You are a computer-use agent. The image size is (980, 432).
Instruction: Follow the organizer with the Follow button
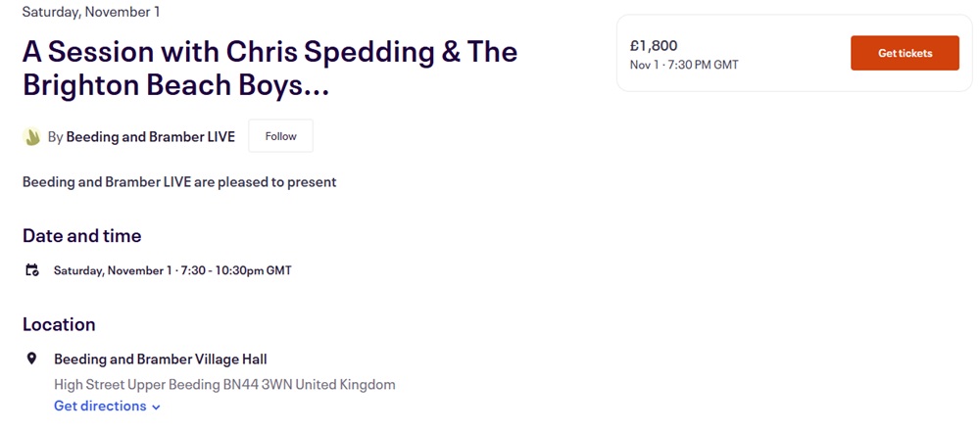[280, 136]
